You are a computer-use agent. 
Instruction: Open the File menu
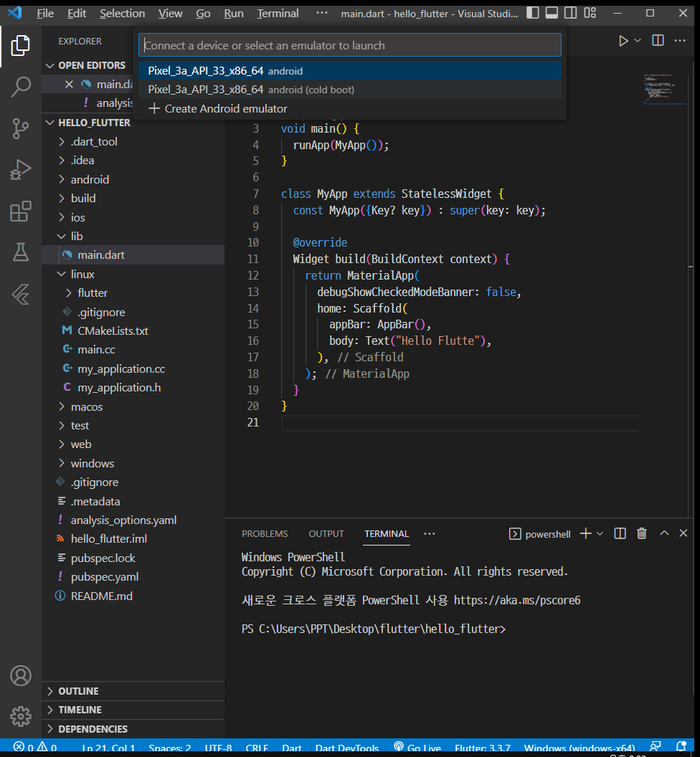click(45, 14)
